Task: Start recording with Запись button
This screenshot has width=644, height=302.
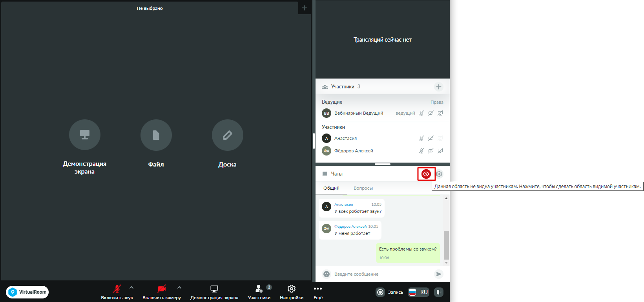Action: (x=390, y=292)
